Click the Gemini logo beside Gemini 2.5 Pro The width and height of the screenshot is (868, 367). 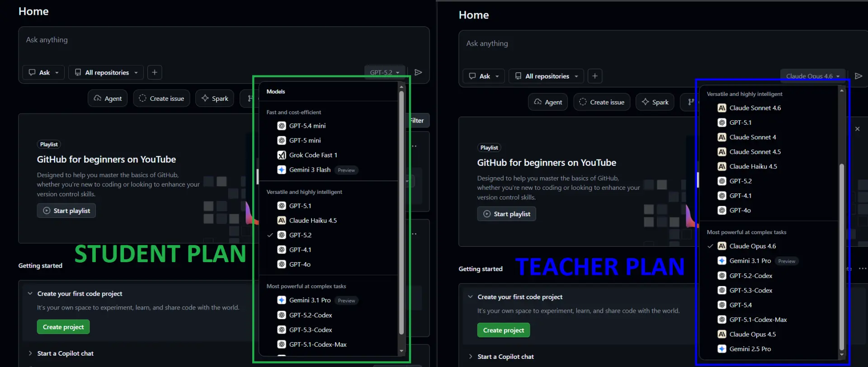pos(722,349)
